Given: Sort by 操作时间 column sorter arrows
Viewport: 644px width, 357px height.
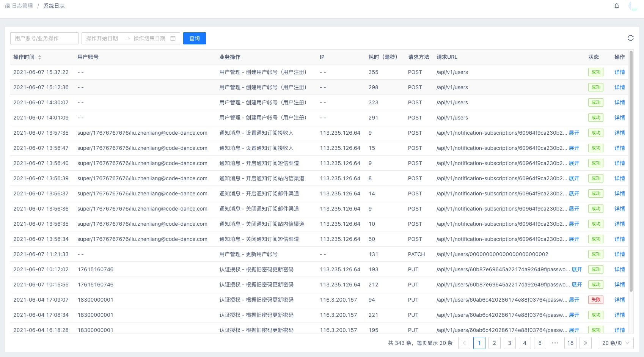Looking at the screenshot, I should pyautogui.click(x=39, y=57).
